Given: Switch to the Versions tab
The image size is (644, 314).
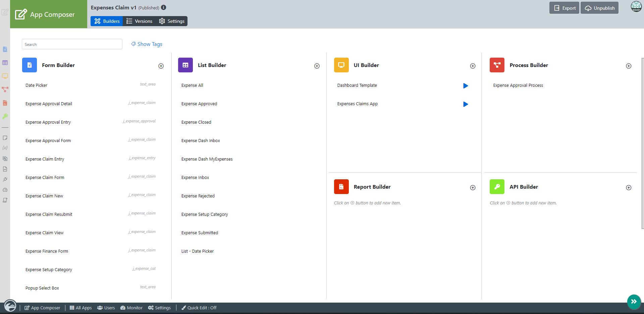Looking at the screenshot, I should point(139,21).
